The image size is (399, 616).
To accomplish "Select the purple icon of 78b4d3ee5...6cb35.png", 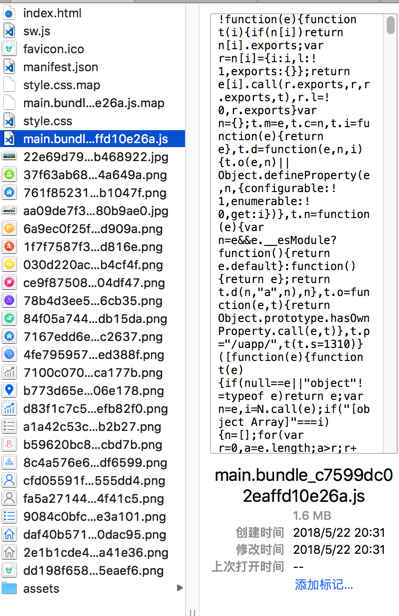I will (9, 301).
